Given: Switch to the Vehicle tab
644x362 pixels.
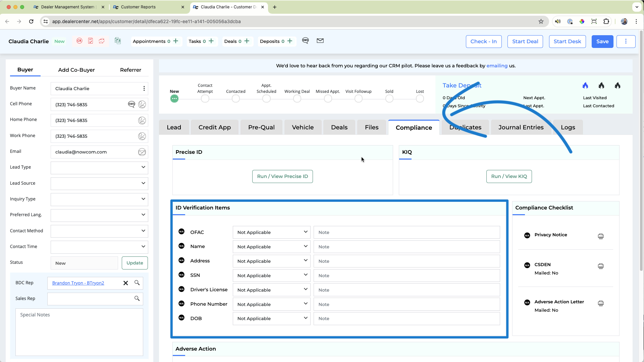Looking at the screenshot, I should (x=303, y=127).
